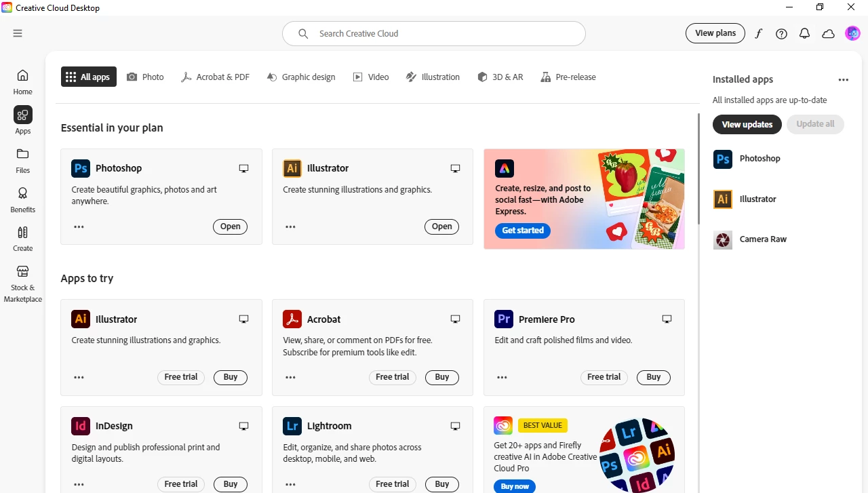This screenshot has height=493, width=868.
Task: Click Update all button
Action: (x=815, y=124)
